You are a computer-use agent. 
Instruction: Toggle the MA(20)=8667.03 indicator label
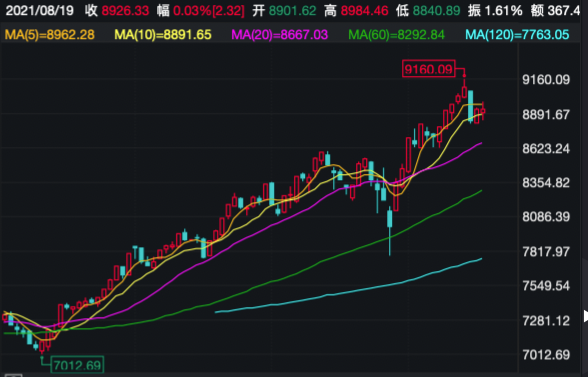pyautogui.click(x=280, y=35)
